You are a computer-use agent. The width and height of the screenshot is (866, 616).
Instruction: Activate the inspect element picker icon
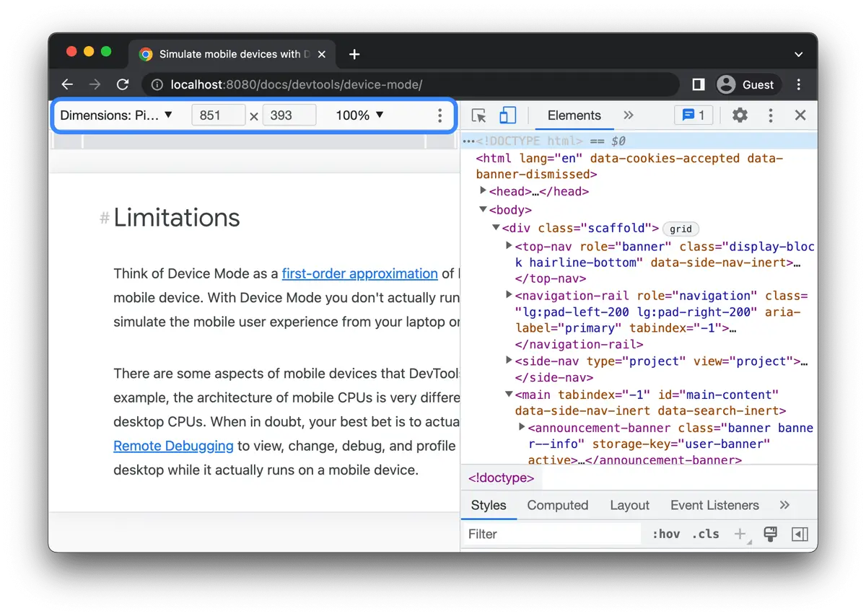click(x=478, y=115)
